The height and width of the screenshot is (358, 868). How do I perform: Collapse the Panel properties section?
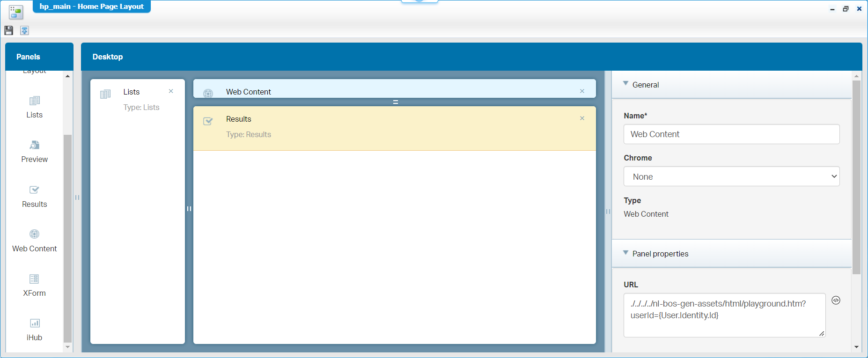[625, 253]
